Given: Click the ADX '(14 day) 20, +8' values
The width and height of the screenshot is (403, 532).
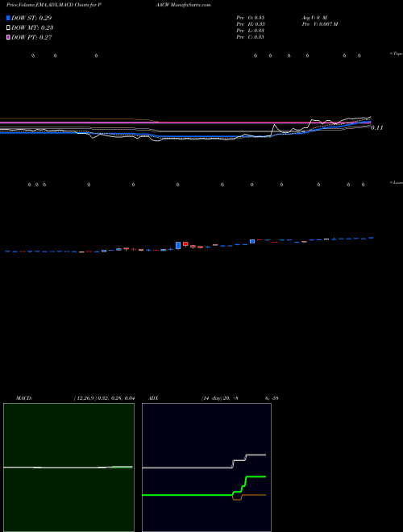Looking at the screenshot, I should 220,398.
